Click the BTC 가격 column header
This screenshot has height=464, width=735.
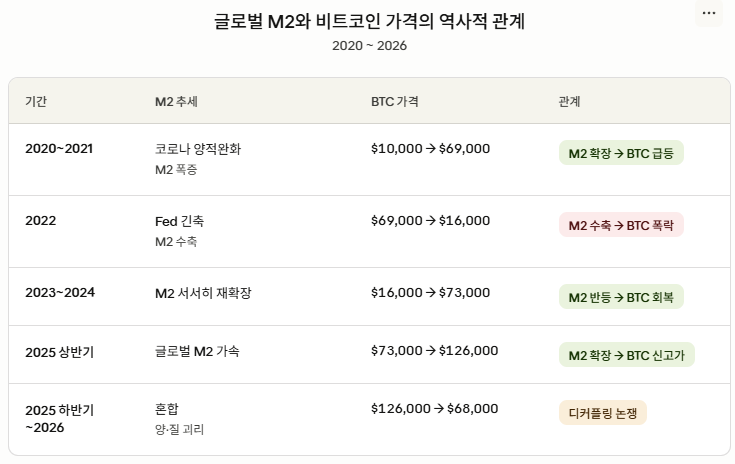pos(395,101)
